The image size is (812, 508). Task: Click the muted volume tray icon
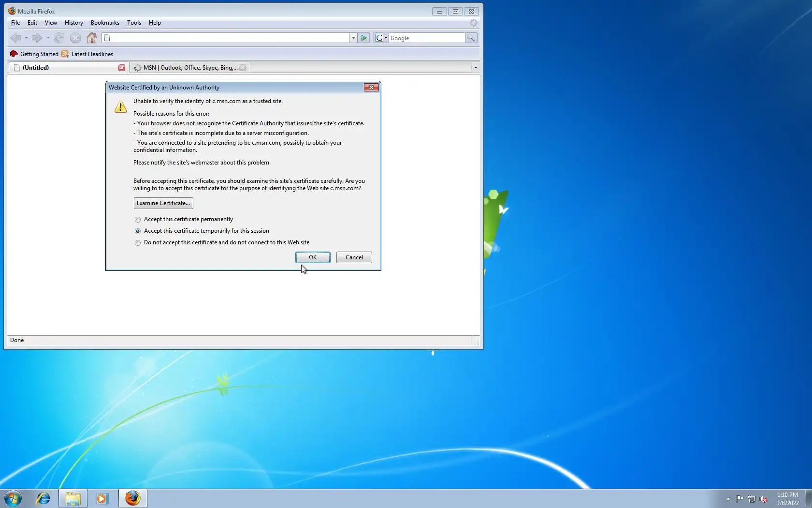764,499
